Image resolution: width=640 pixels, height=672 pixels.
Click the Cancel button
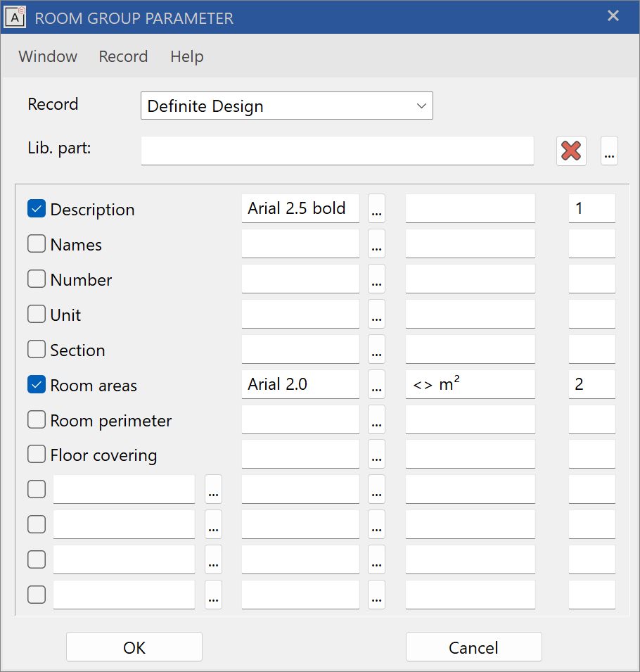point(474,647)
